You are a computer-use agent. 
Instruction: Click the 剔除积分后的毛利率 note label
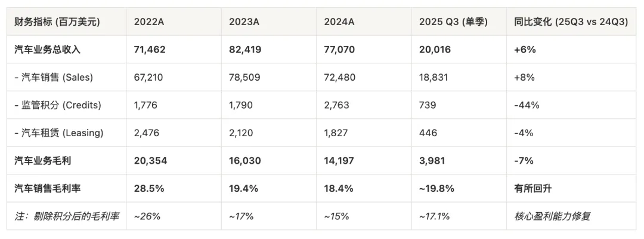pos(66,216)
